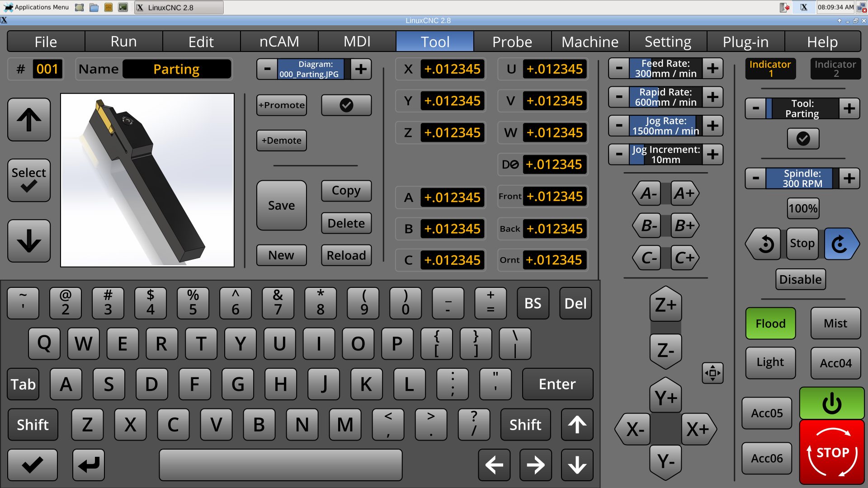868x488 pixels.
Task: Go to next Diagram with plus
Action: 361,69
